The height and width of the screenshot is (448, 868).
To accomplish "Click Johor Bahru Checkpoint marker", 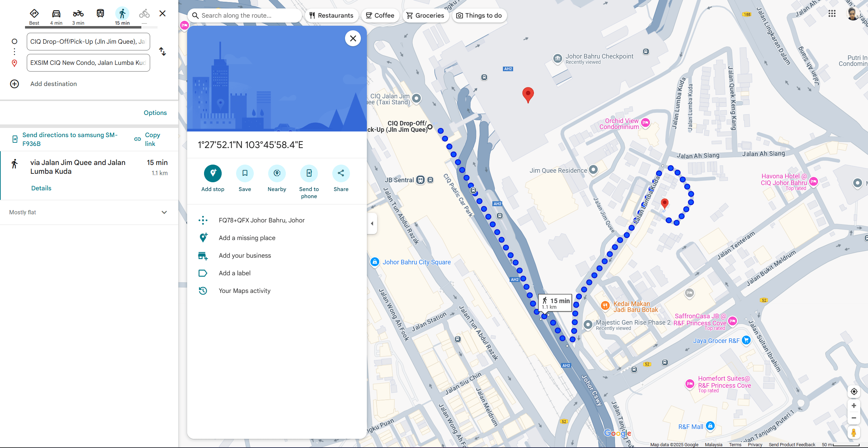I will coord(557,59).
